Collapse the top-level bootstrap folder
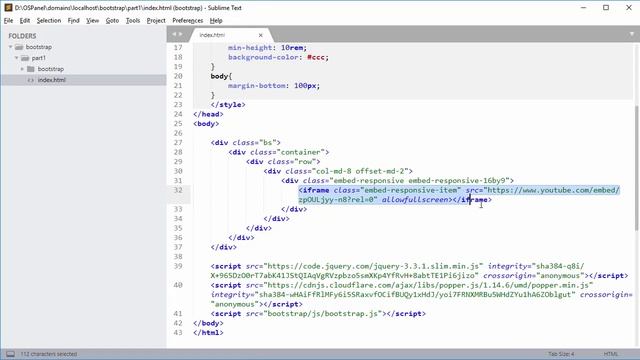Screen dimensions: 640x360 click(11, 47)
